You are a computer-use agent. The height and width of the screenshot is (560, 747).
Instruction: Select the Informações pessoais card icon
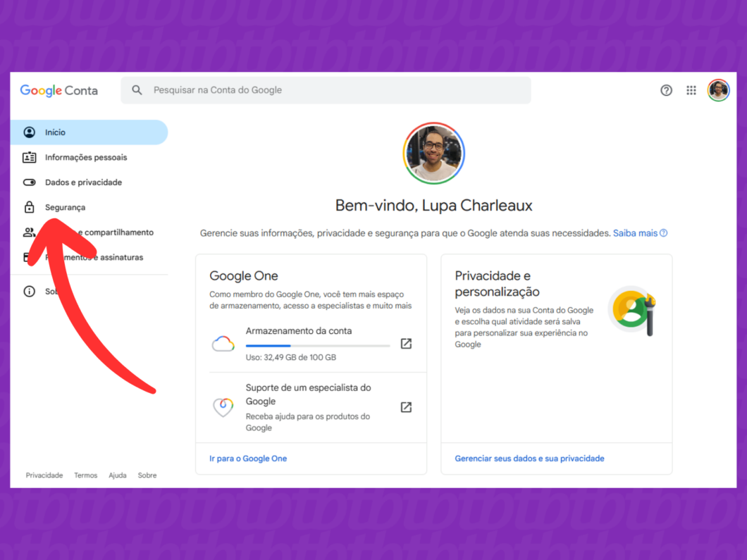pyautogui.click(x=28, y=157)
